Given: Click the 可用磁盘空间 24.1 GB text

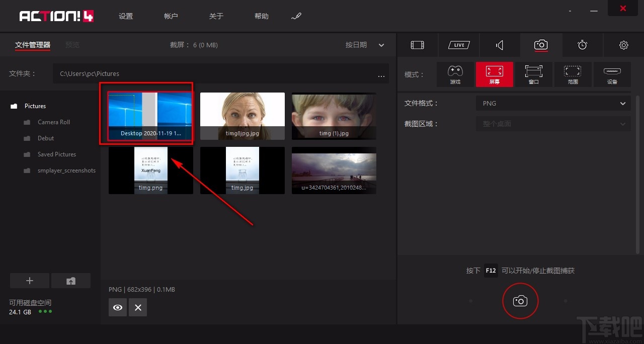Looking at the screenshot, I should coord(30,307).
